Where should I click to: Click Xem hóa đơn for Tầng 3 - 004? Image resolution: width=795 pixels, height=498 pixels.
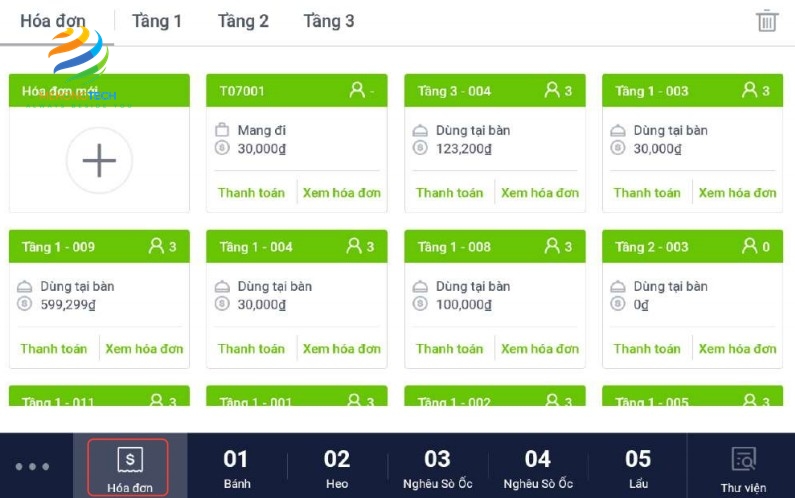pyautogui.click(x=540, y=193)
